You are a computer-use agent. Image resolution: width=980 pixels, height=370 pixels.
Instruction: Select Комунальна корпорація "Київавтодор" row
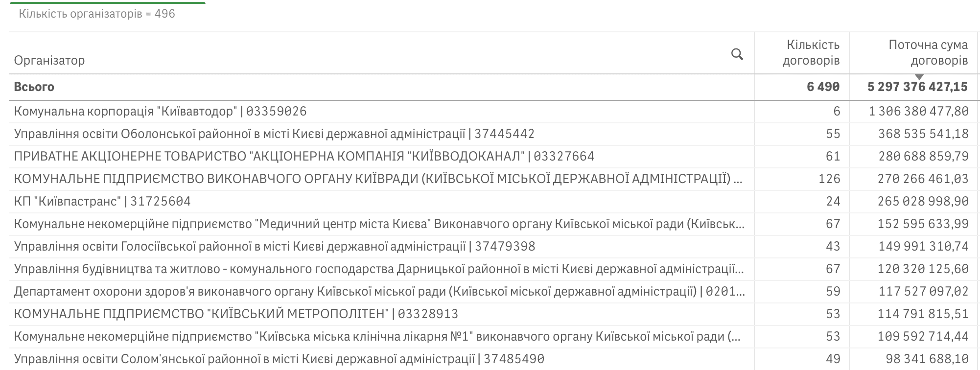[x=160, y=112]
